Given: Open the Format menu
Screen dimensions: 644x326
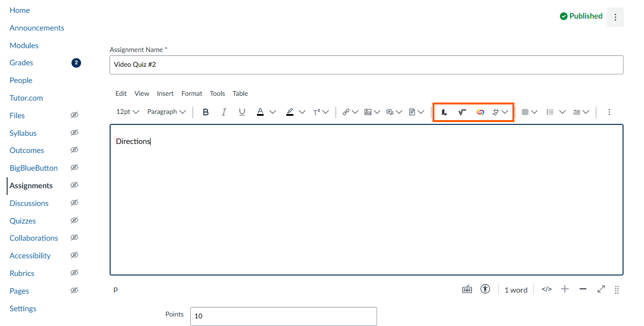Looking at the screenshot, I should tap(192, 93).
